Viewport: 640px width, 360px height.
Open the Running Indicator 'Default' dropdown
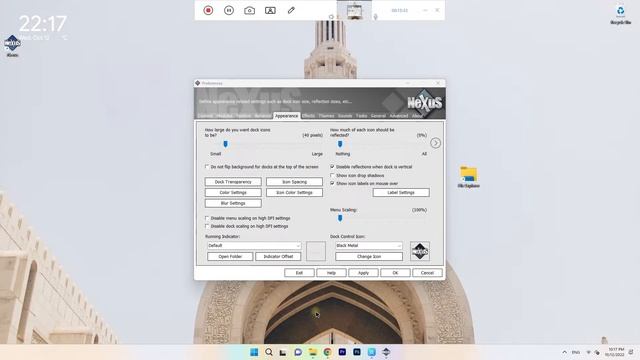pyautogui.click(x=254, y=245)
